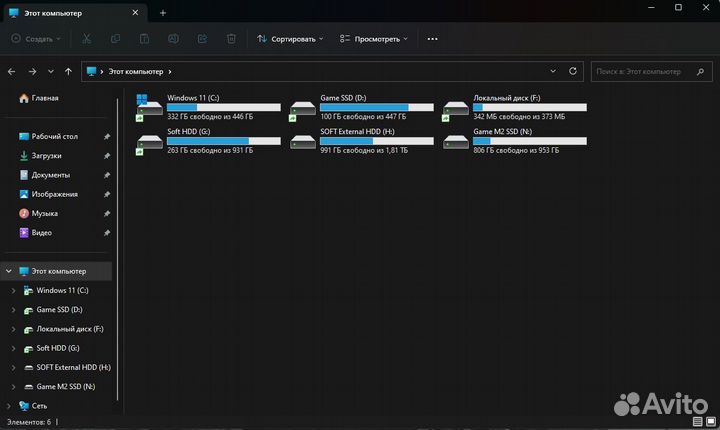Go back with the left arrow
This screenshot has height=430, width=720.
coord(11,72)
